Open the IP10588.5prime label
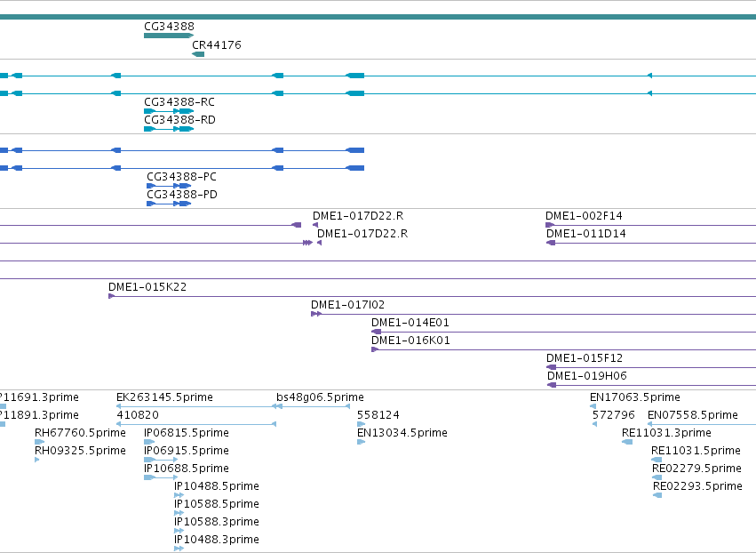 coord(217,504)
